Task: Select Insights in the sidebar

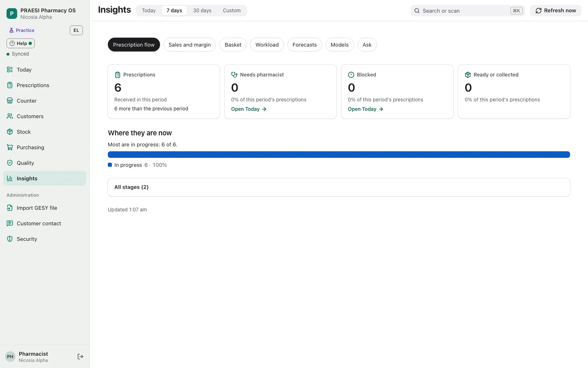Action: pyautogui.click(x=45, y=179)
